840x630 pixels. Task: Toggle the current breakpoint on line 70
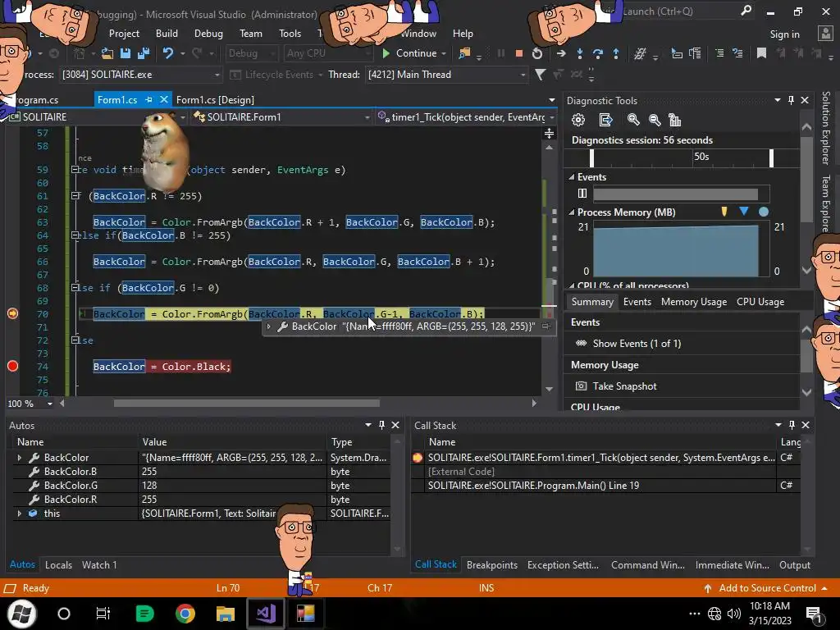point(13,313)
